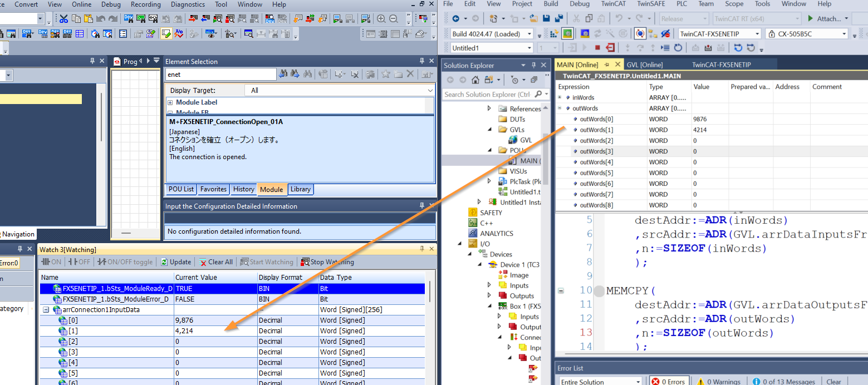This screenshot has height=385, width=868.
Task: Collapse the arrConnection1InputData array
Action: [46, 310]
